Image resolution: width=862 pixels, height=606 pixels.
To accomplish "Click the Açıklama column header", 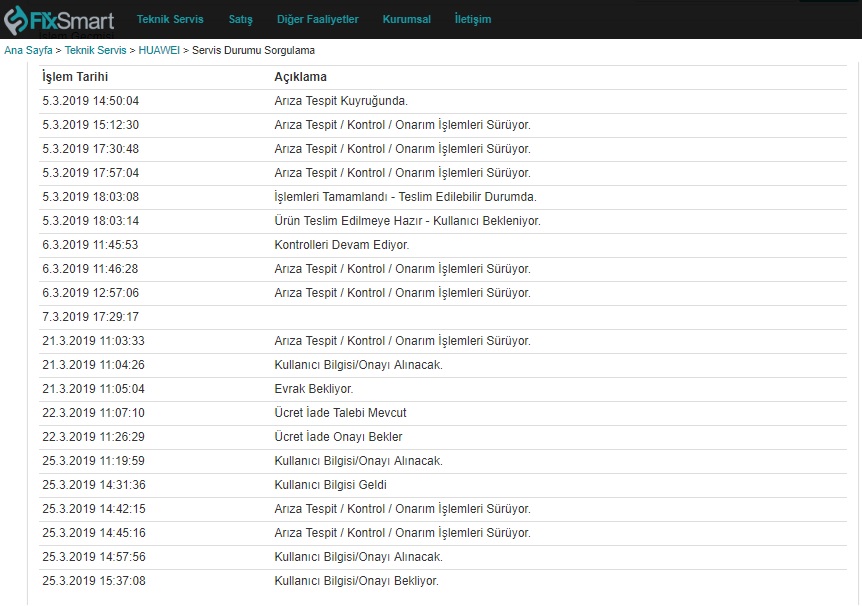I will [300, 77].
